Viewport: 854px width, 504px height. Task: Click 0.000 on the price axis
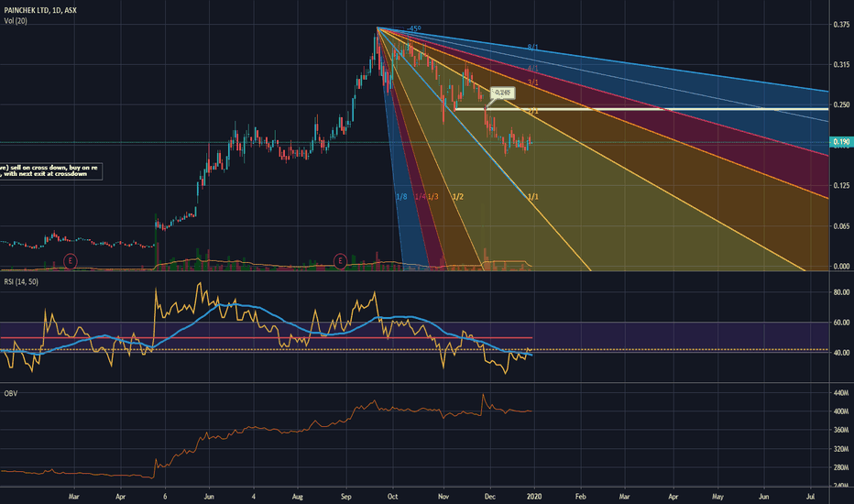point(841,267)
